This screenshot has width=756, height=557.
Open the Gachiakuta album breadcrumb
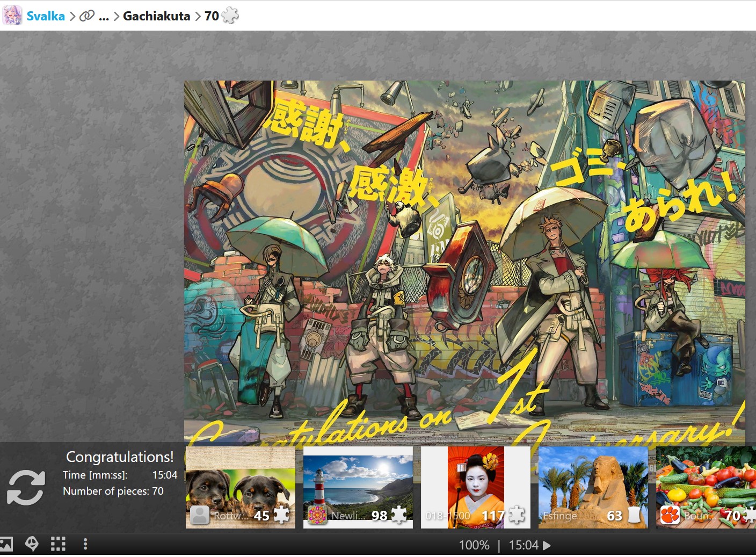click(156, 16)
